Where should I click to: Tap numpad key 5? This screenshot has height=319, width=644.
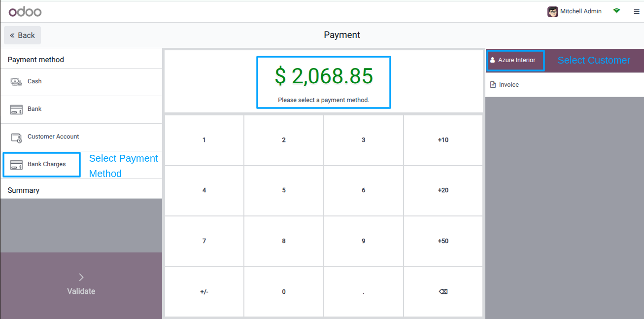[x=284, y=190]
